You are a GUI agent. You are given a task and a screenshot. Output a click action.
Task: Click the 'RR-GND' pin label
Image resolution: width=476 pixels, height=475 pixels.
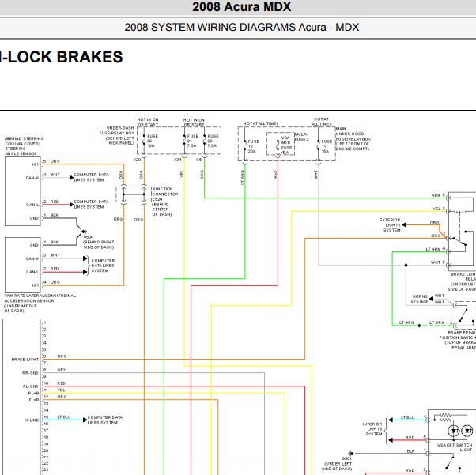(x=30, y=373)
